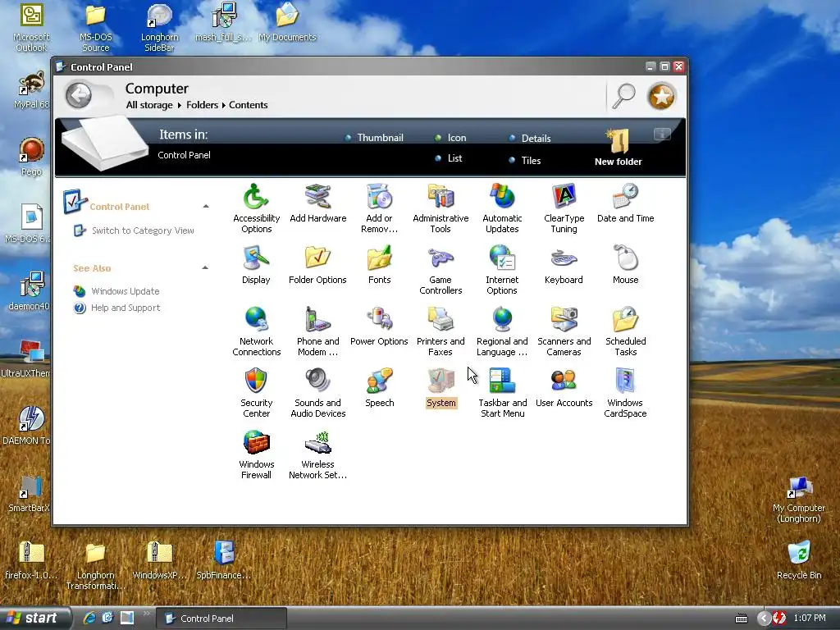Open Windows CardSpace icon
Screen dimensions: 840x630
[625, 393]
